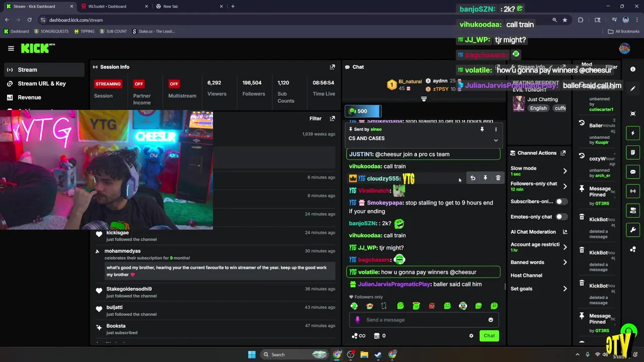Click the chat panel scrollbar
The image size is (644, 362).
point(505,287)
